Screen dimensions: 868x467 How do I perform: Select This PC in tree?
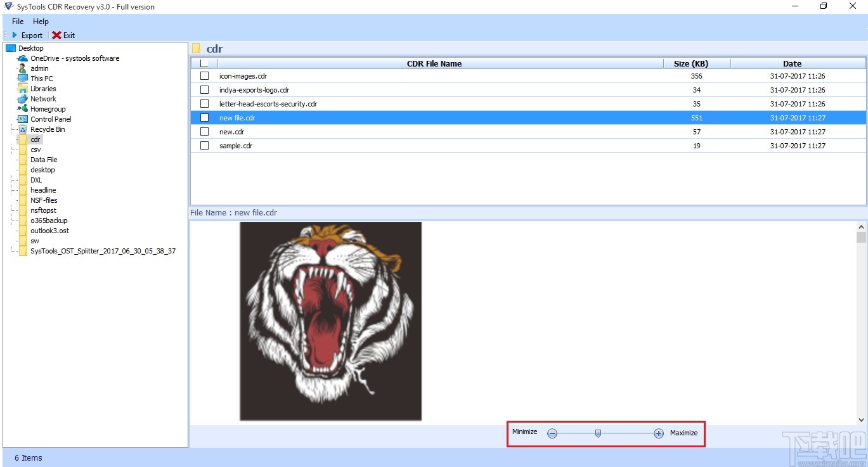pos(42,79)
